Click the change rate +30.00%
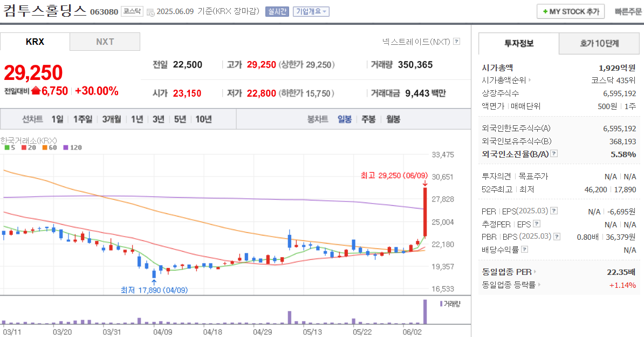Screen dimensions: 644x337 (97, 91)
